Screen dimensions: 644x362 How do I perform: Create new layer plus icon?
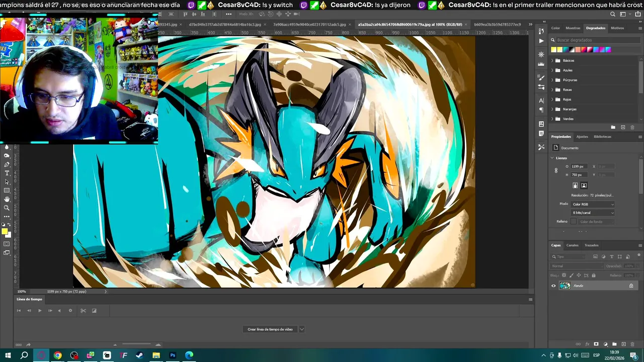point(624,344)
